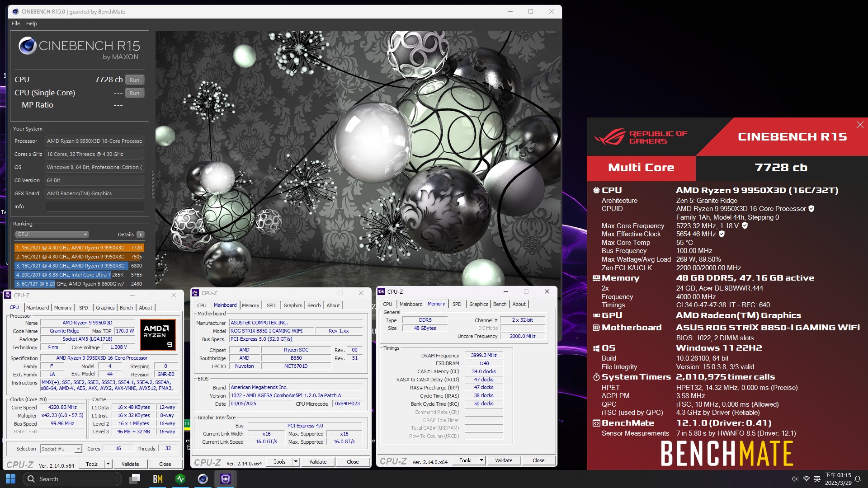Viewport: 868px width, 488px height.
Task: Run the CPU multi-core benchmark
Action: (x=135, y=80)
